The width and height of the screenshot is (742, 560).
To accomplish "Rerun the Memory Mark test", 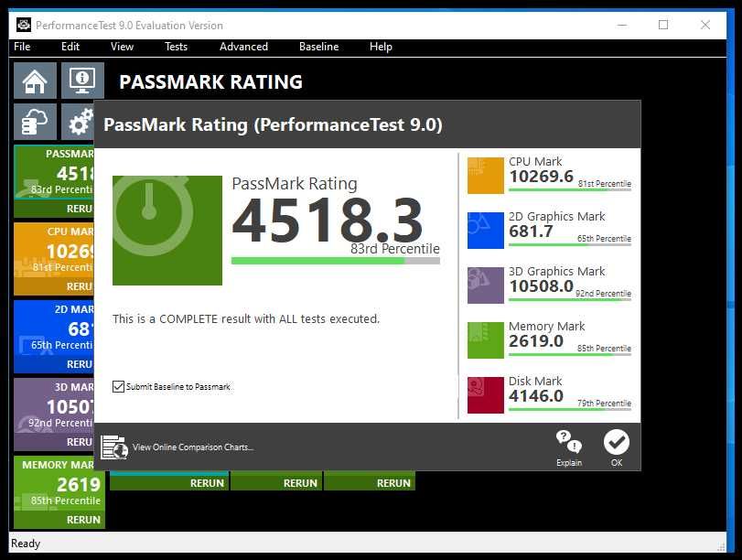I will [59, 520].
